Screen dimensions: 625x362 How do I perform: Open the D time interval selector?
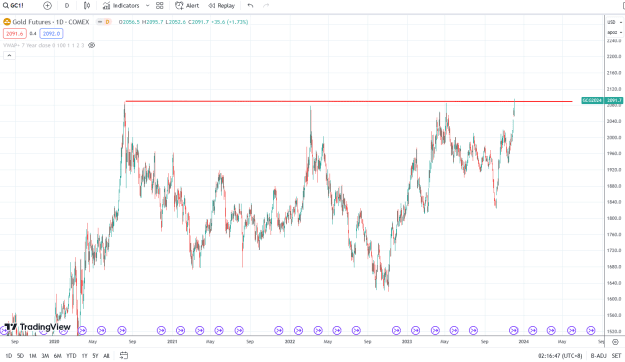(67, 6)
